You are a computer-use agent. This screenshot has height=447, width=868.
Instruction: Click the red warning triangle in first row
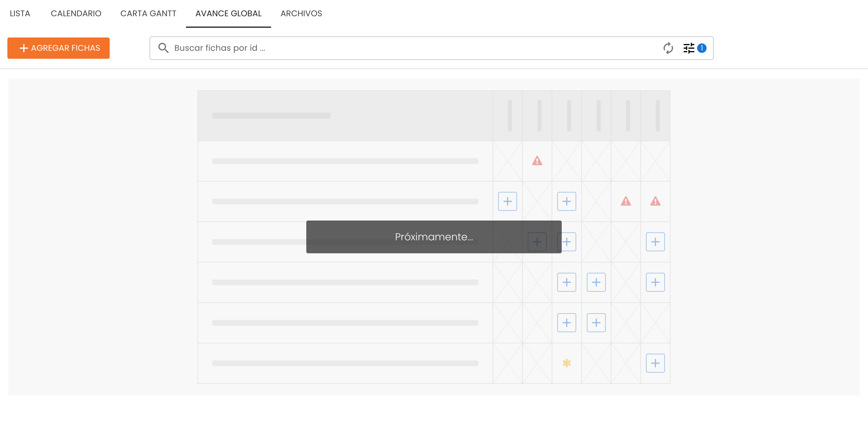537,161
